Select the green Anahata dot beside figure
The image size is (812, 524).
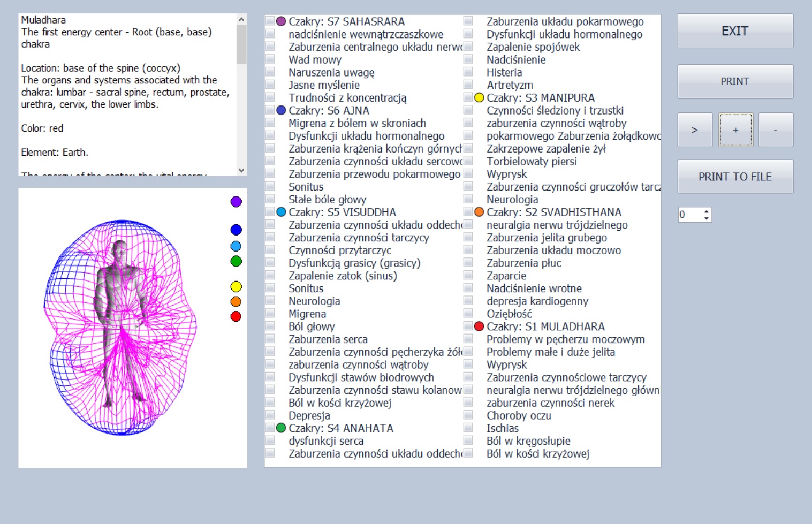[x=236, y=261]
